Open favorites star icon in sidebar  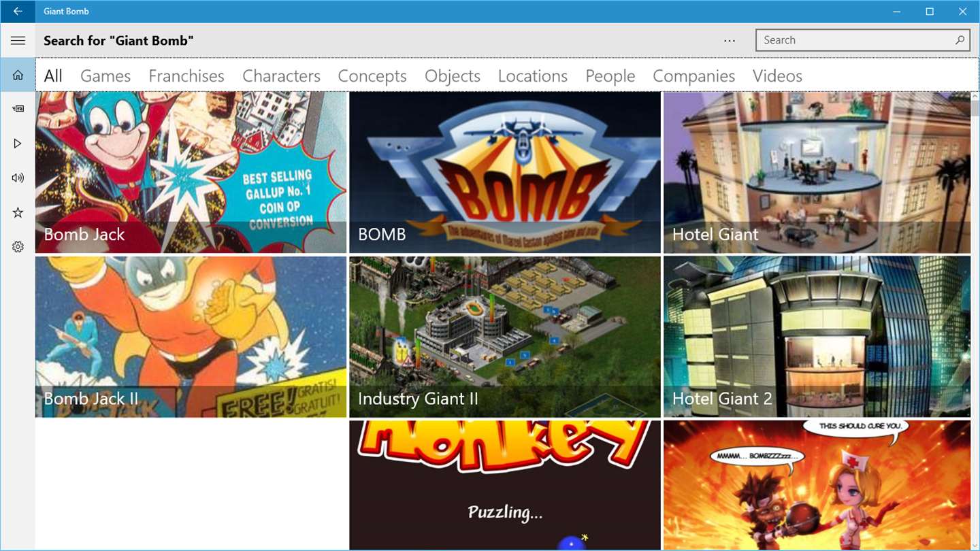click(18, 213)
